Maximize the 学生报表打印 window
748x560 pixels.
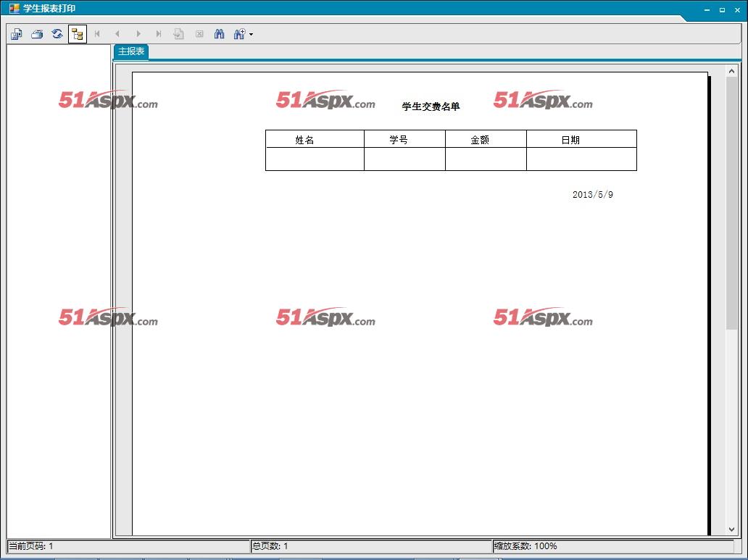tap(722, 9)
